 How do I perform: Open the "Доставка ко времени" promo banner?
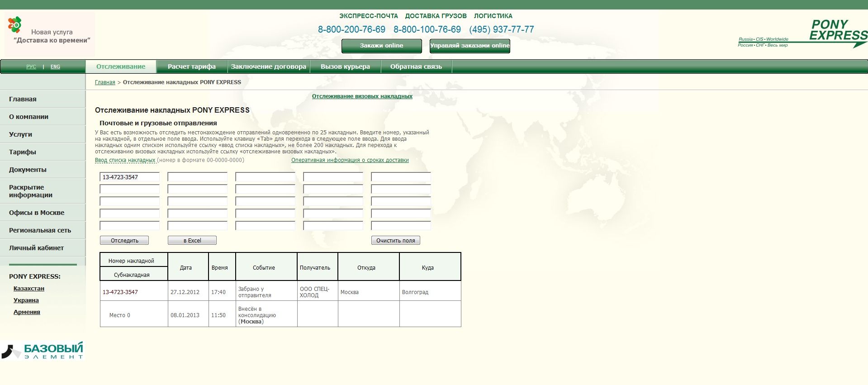coord(50,34)
